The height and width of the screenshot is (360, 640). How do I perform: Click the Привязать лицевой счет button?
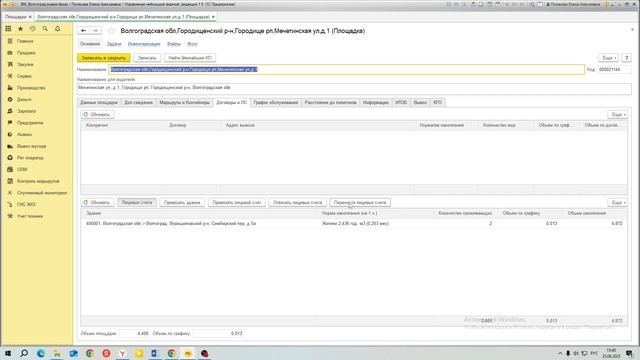pos(237,202)
